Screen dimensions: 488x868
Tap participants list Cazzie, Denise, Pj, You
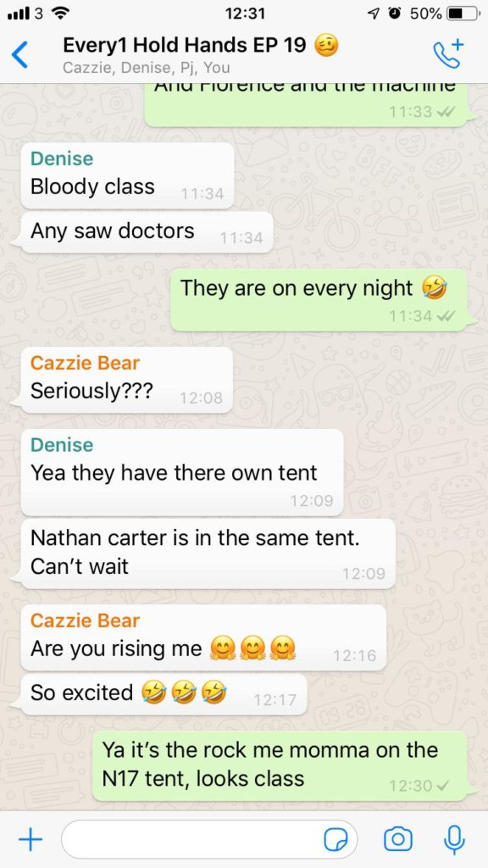pyautogui.click(x=147, y=68)
